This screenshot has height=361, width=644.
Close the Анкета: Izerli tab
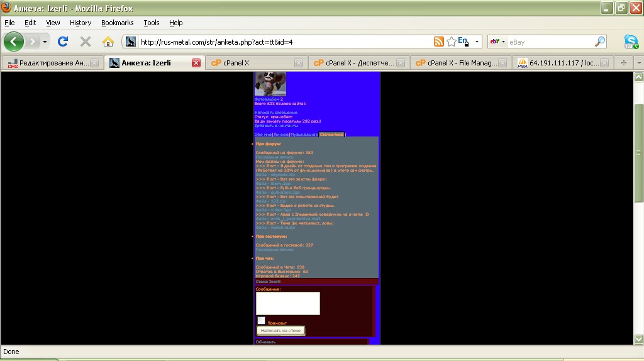196,63
